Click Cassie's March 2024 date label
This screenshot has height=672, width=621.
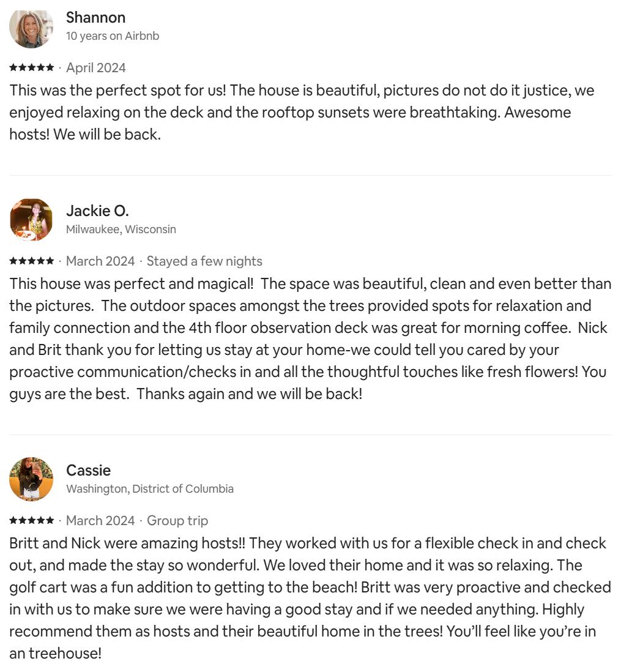click(x=100, y=521)
